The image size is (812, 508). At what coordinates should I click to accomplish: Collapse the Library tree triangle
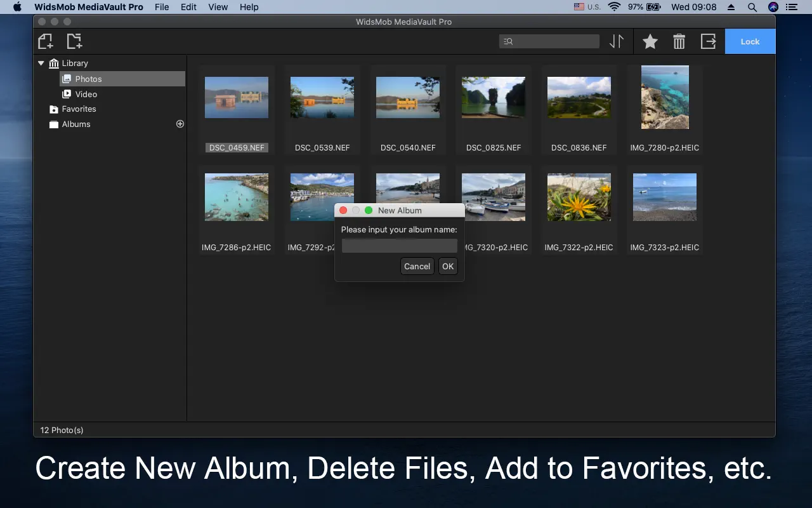point(41,63)
